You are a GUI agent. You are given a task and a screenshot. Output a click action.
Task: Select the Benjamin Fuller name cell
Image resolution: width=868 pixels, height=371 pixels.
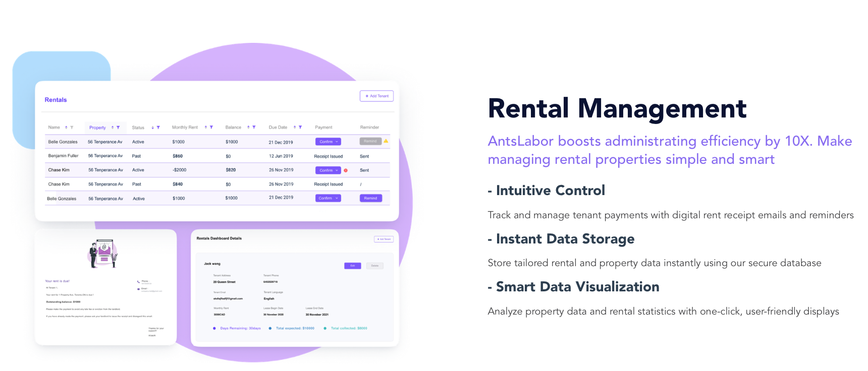pyautogui.click(x=63, y=156)
